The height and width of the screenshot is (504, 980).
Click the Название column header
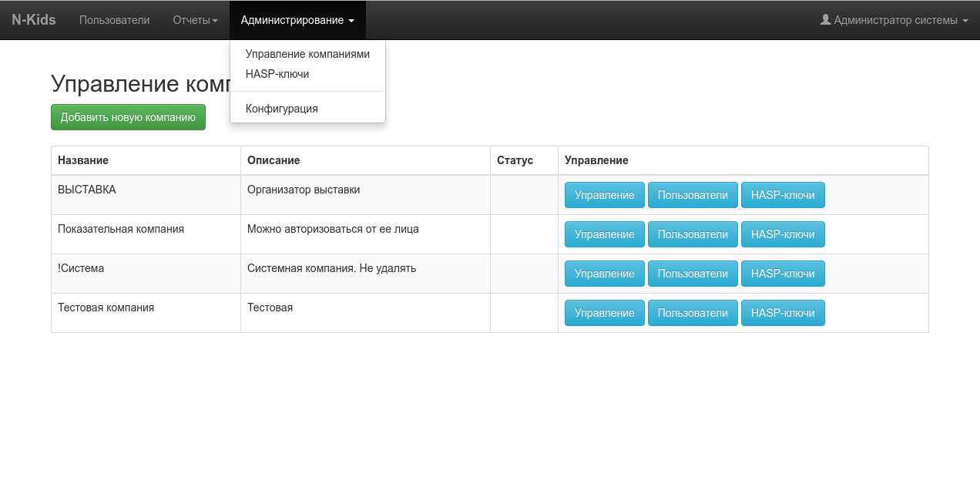point(146,160)
